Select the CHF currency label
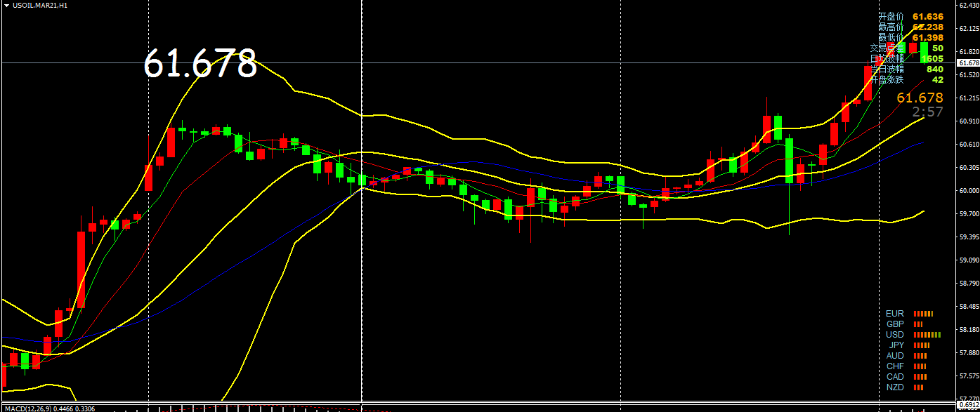Viewport: 980px width, 412px height. 895,366
